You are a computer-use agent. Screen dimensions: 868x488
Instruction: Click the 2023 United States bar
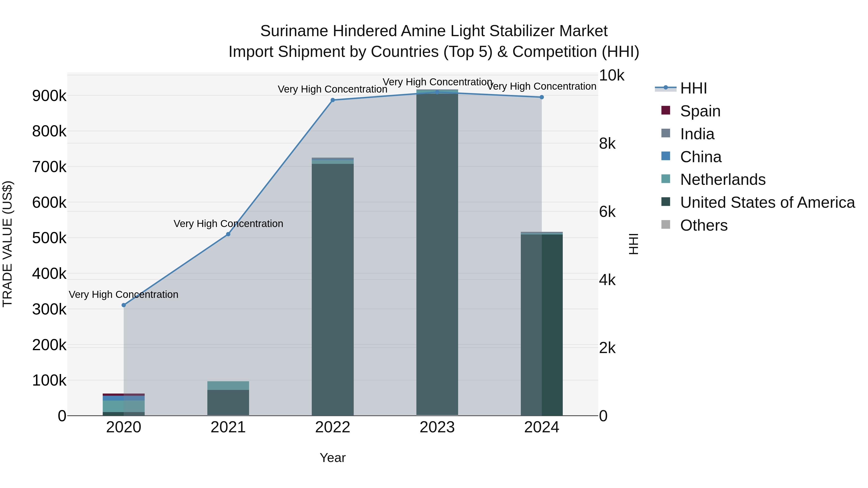coord(437,254)
